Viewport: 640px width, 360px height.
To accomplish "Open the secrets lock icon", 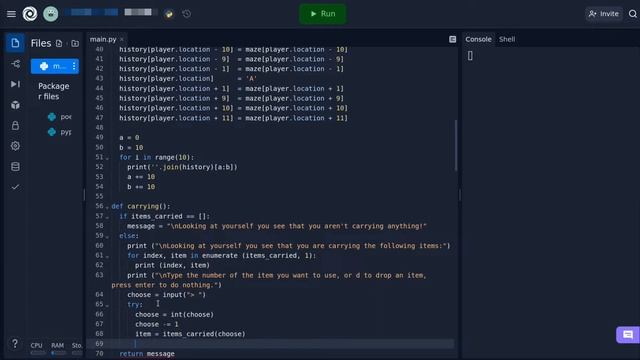I will (x=15, y=125).
